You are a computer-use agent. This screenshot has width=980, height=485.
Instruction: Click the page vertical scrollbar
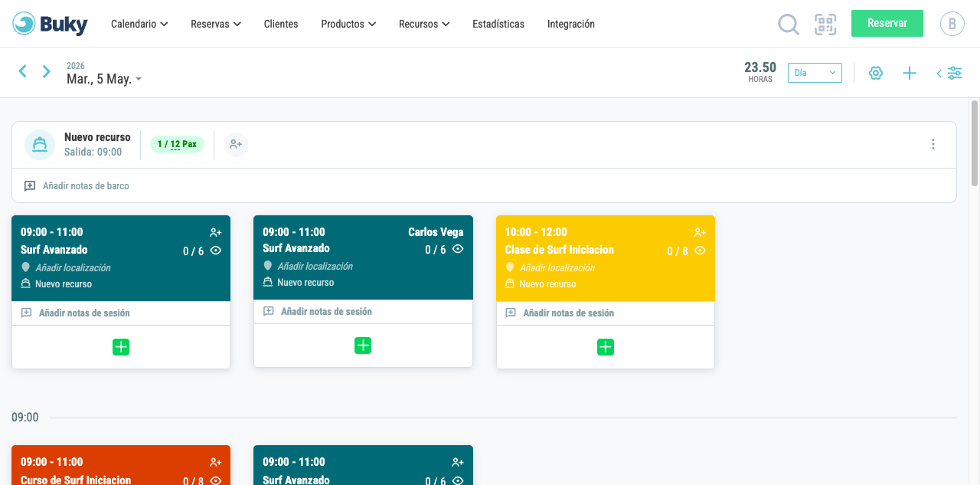coord(975,142)
